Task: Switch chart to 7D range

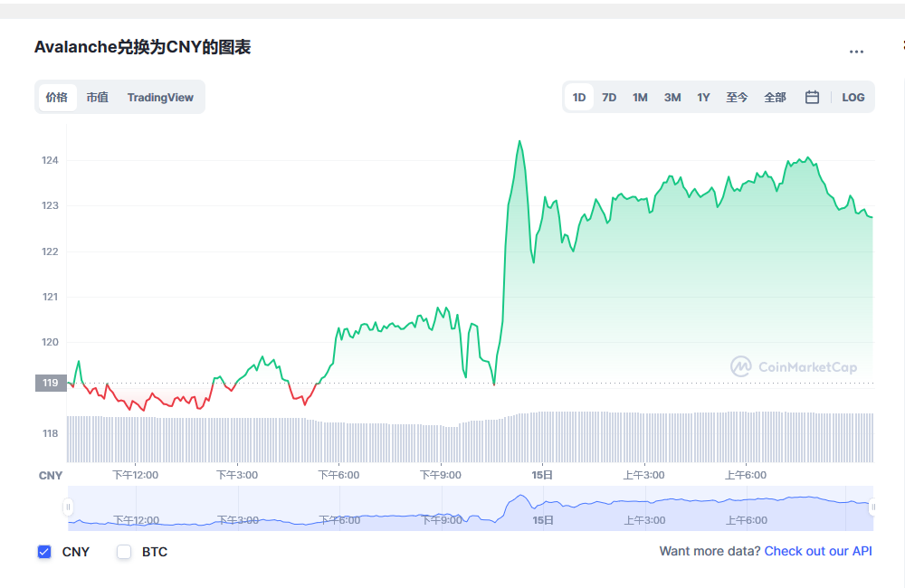Action: tap(609, 97)
